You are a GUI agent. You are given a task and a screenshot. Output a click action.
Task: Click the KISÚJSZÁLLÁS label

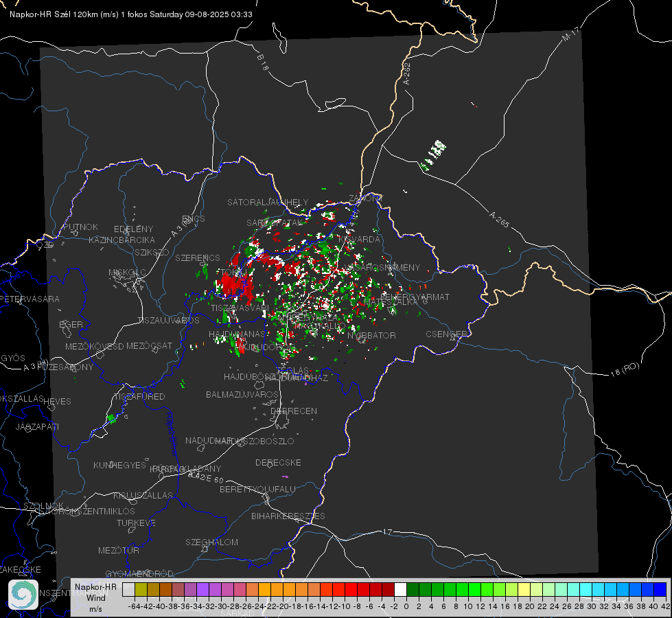pyautogui.click(x=143, y=495)
